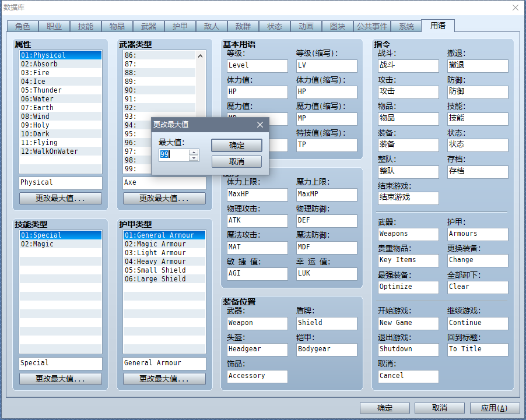Viewport: 526px width, 420px height.
Task: Select the 公共事件 tab
Action: [371, 26]
